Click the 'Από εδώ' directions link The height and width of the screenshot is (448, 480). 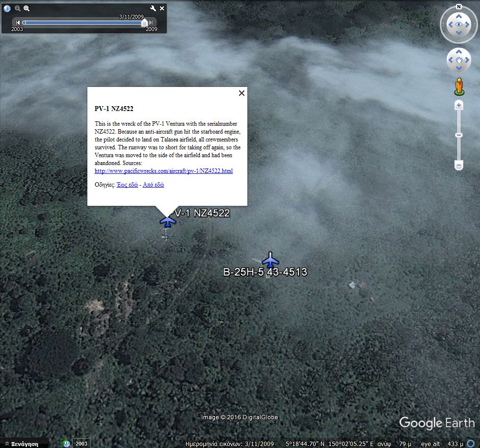click(x=153, y=185)
